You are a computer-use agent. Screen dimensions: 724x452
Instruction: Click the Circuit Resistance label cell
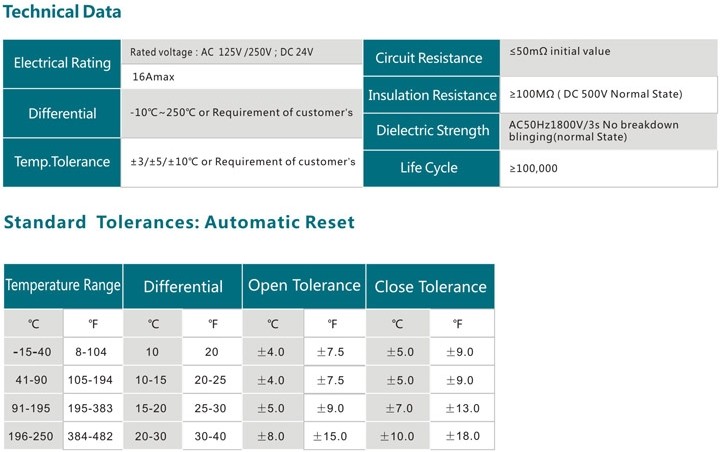[429, 58]
